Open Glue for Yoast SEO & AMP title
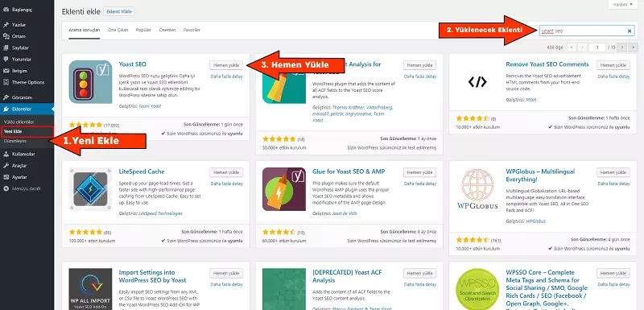644x310 pixels. coord(349,172)
